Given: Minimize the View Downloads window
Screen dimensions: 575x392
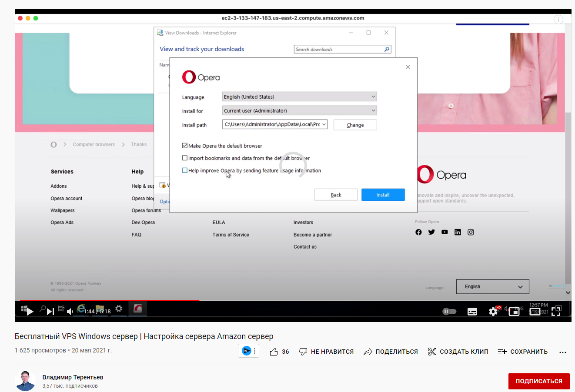Looking at the screenshot, I should coord(351,33).
